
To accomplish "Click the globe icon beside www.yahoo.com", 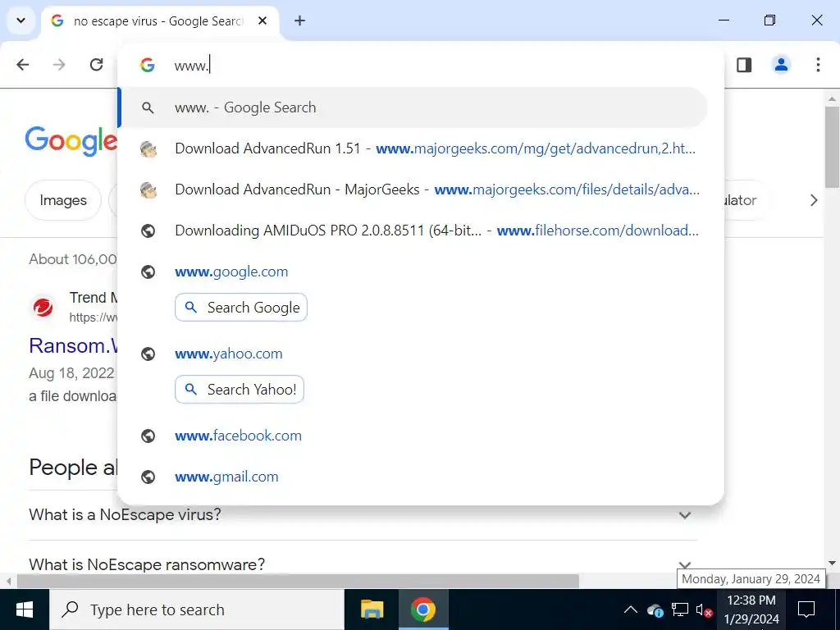I will 148,354.
